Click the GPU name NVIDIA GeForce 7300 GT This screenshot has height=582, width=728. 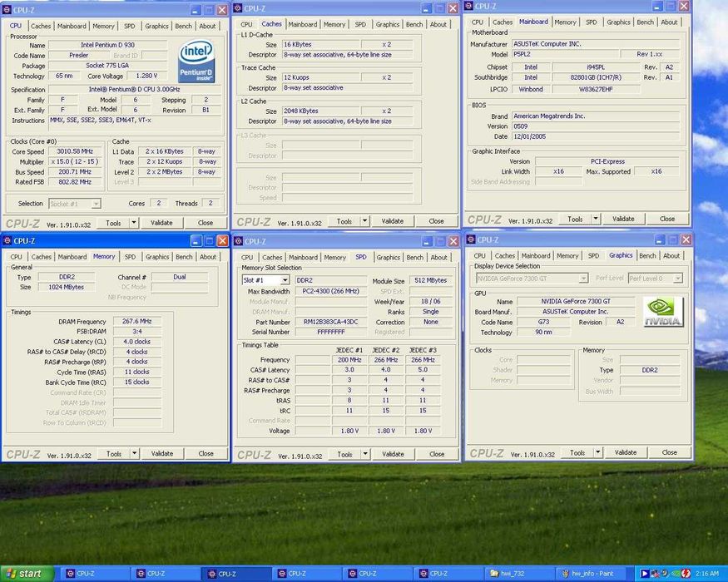click(577, 301)
